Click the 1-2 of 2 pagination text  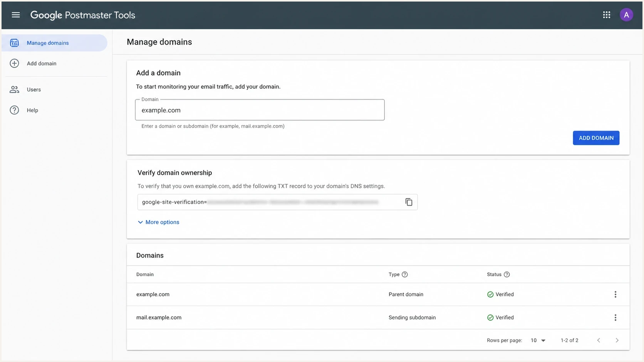569,340
